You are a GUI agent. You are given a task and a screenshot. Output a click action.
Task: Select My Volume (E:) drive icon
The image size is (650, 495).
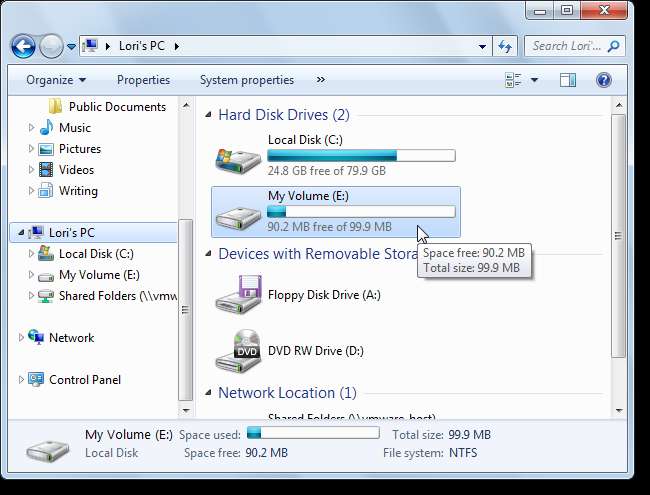pyautogui.click(x=238, y=216)
